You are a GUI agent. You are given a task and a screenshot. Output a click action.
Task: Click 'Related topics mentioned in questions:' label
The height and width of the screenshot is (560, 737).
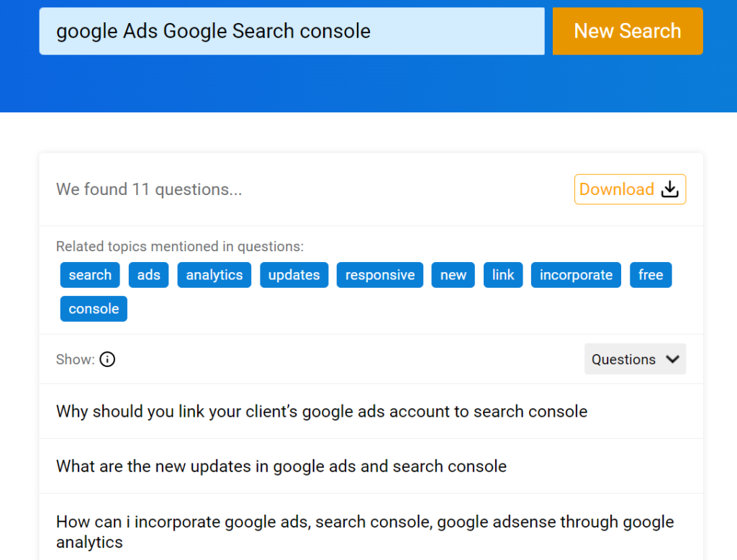[180, 246]
